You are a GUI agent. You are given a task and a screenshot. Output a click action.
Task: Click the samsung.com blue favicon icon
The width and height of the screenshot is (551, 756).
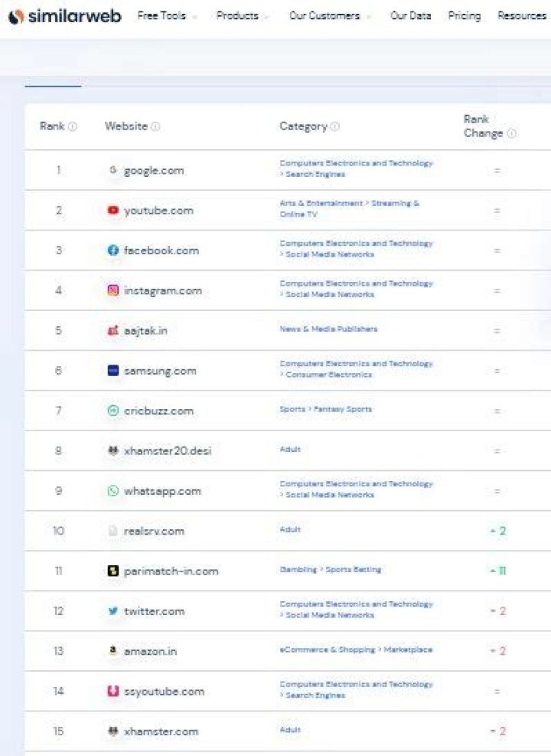click(x=112, y=370)
